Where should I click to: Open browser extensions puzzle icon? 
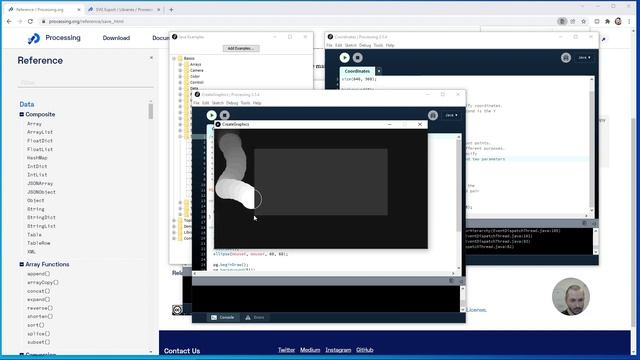pos(607,21)
